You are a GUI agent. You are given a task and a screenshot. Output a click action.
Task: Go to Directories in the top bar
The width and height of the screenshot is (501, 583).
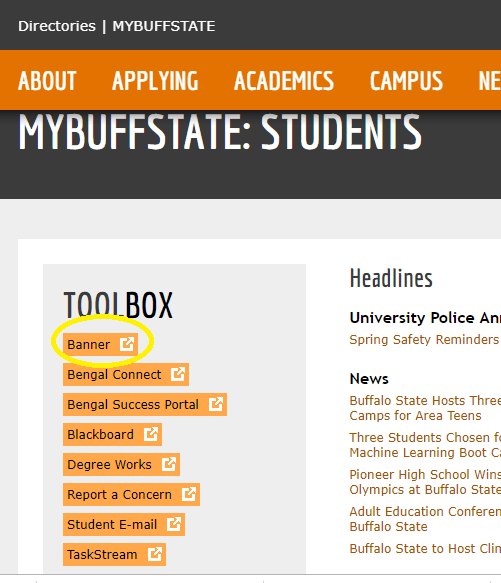click(57, 26)
